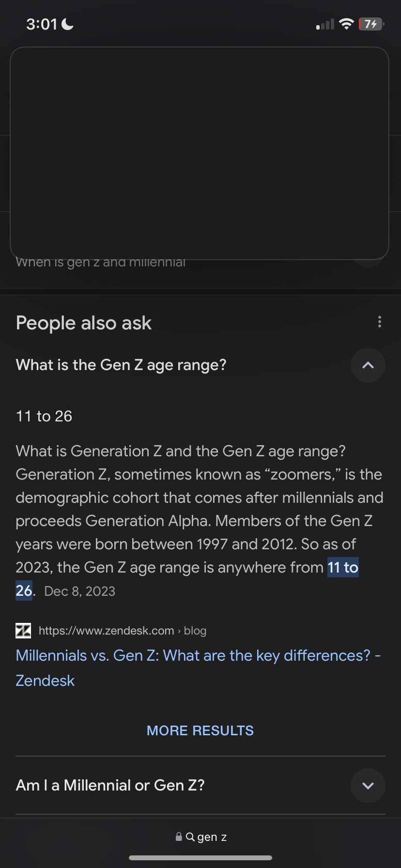Open the People also ask three-dot menu
This screenshot has height=868, width=401.
click(379, 322)
